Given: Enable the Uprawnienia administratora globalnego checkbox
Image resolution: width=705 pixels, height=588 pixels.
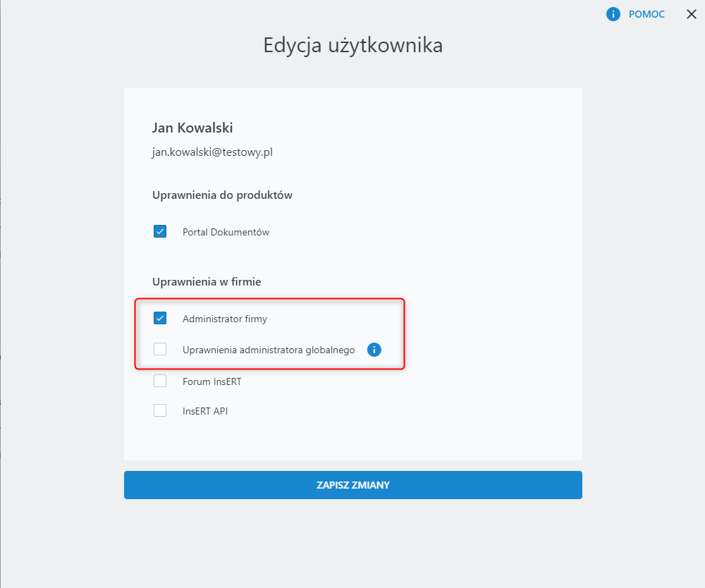Looking at the screenshot, I should point(160,349).
